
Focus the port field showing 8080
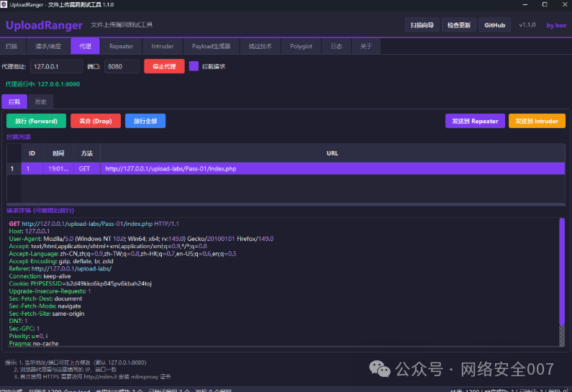122,66
